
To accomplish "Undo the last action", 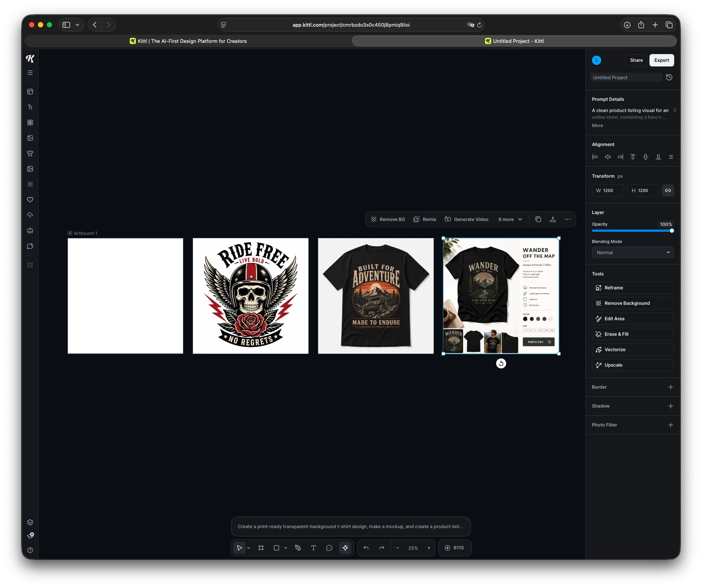I will pyautogui.click(x=366, y=548).
